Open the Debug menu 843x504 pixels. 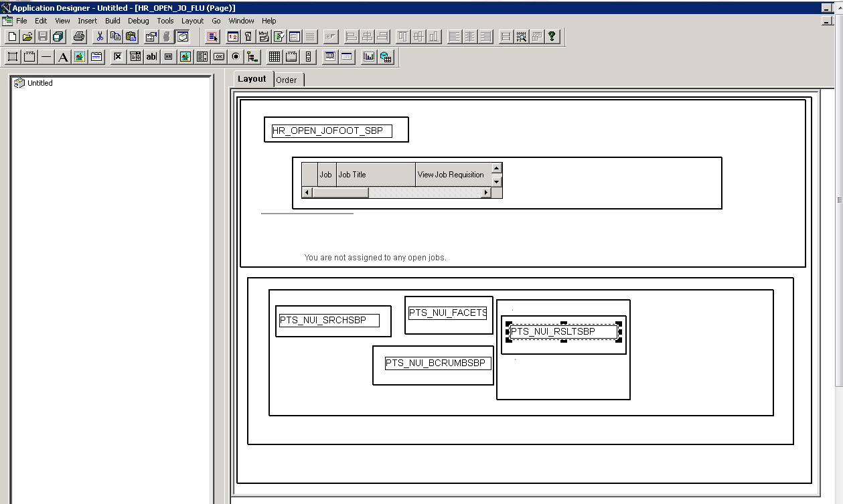(x=139, y=21)
